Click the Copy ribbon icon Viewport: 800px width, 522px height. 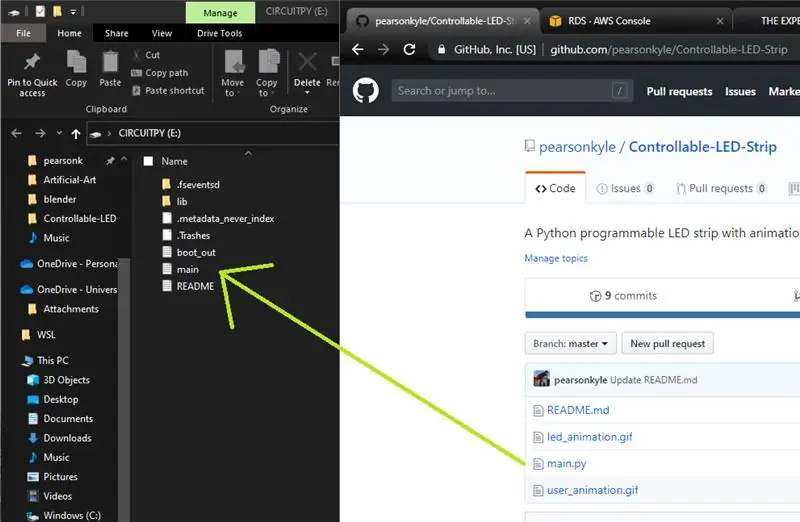(77, 62)
